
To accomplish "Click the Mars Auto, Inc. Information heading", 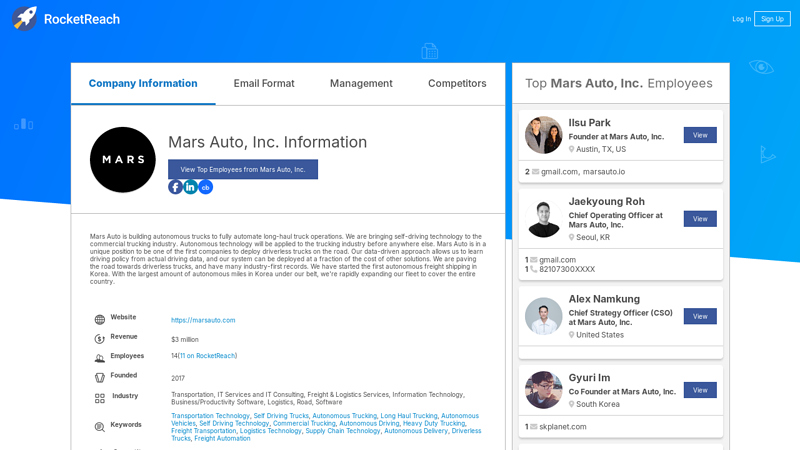I will point(267,142).
